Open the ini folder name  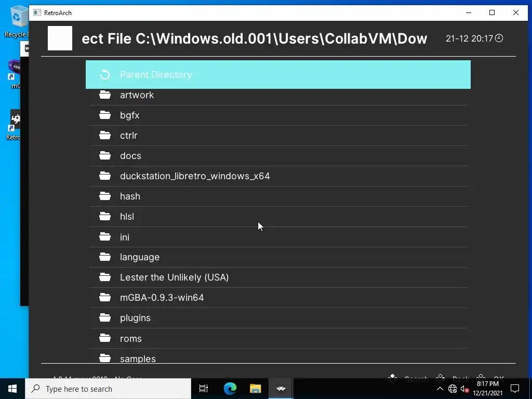[x=125, y=237]
